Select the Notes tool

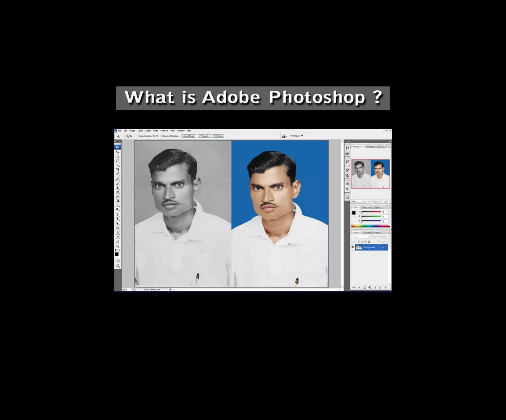point(118,233)
